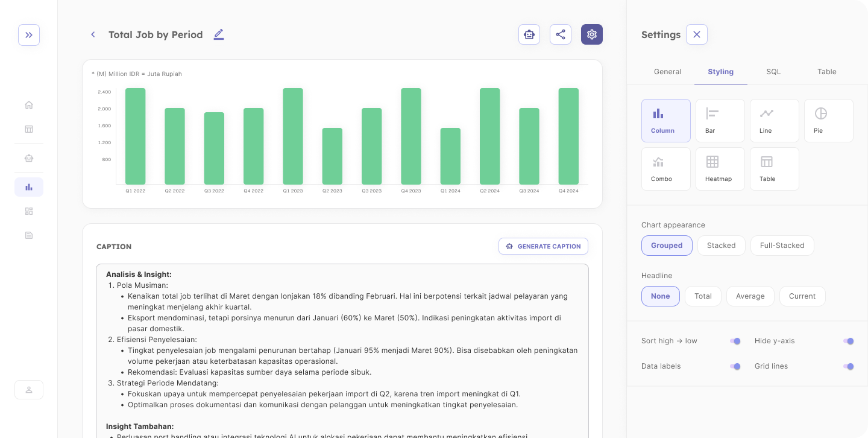
Task: Switch to the SQL tab
Action: coord(774,72)
